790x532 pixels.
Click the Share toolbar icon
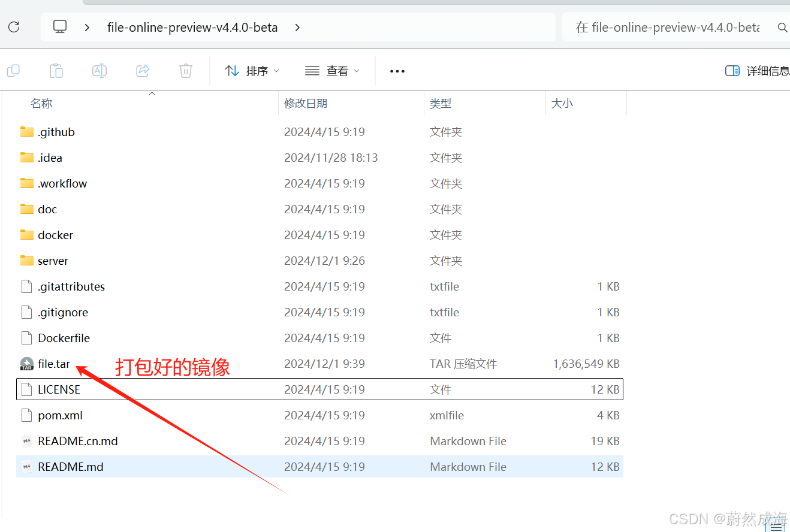143,71
